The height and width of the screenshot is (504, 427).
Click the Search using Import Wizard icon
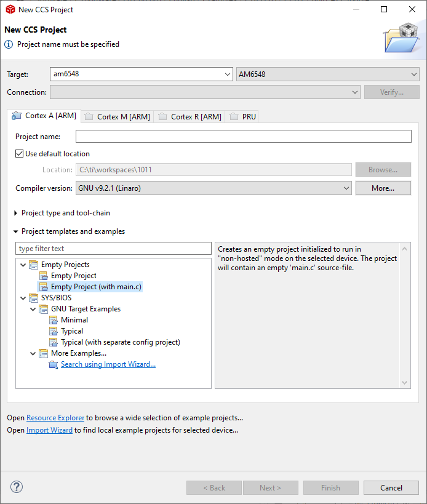point(54,364)
